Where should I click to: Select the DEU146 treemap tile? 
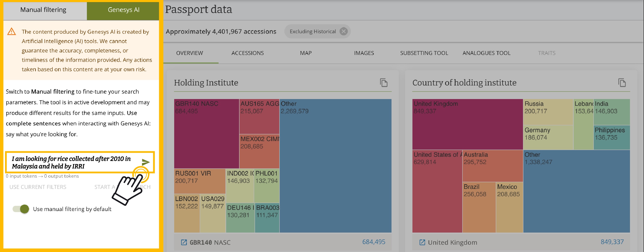coord(240,218)
